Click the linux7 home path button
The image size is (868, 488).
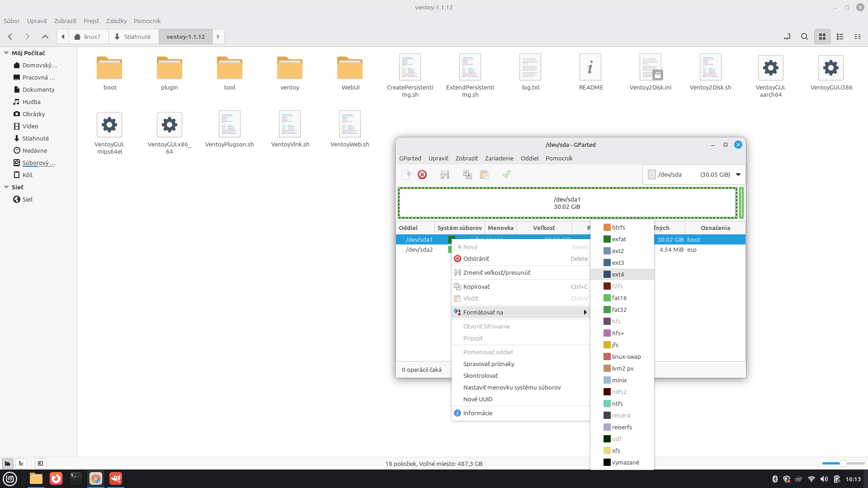coord(89,37)
